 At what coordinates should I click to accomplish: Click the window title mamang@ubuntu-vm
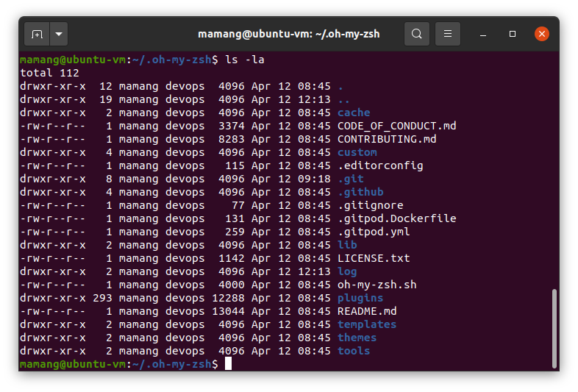[x=288, y=34]
